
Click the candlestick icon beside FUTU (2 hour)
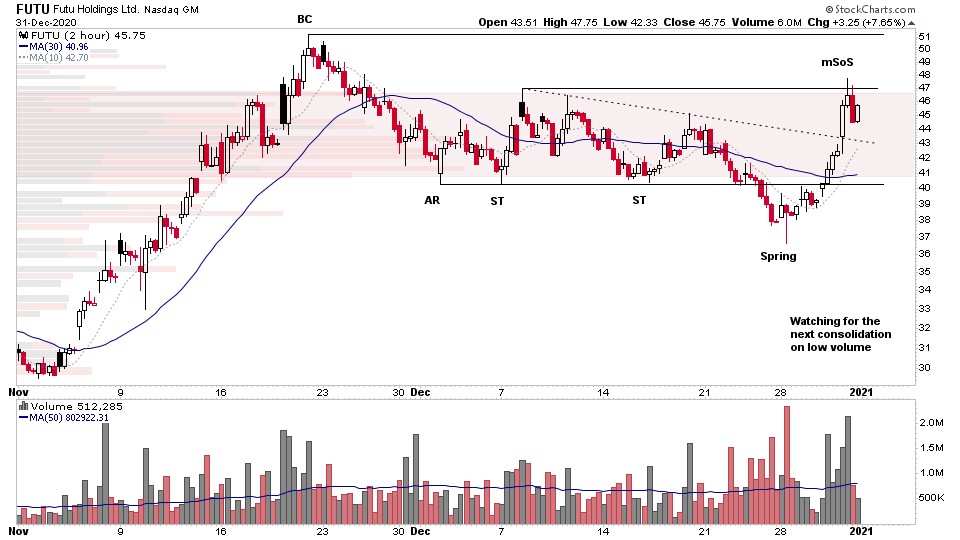pyautogui.click(x=23, y=36)
